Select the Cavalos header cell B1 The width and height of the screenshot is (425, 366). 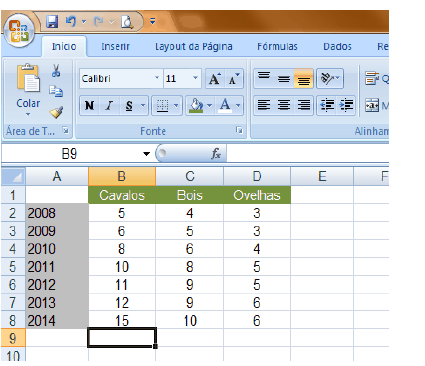122,195
